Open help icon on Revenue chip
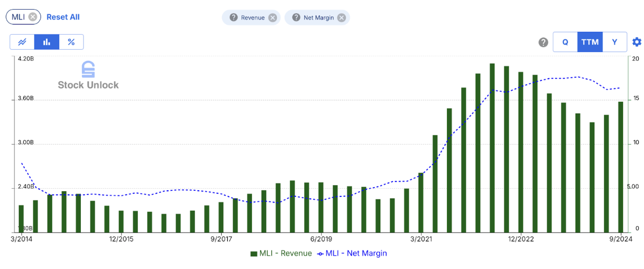 [233, 17]
